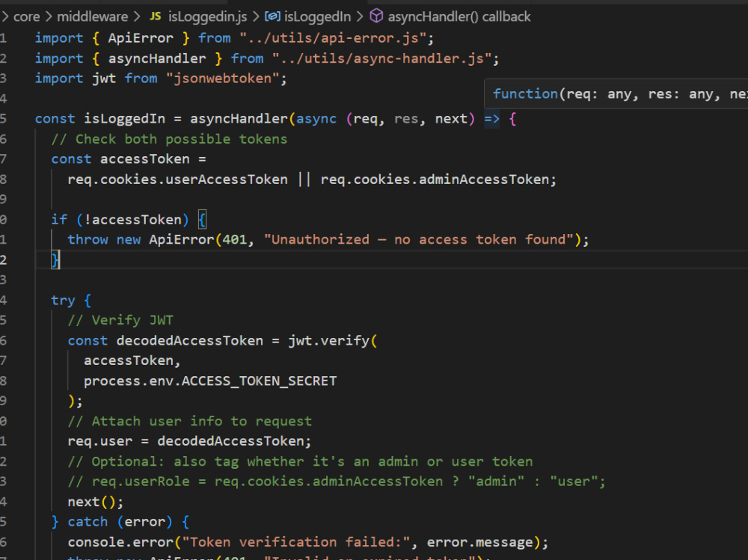Image resolution: width=748 pixels, height=560 pixels.
Task: Click the "jsonwebtoken" module string
Action: (x=223, y=79)
